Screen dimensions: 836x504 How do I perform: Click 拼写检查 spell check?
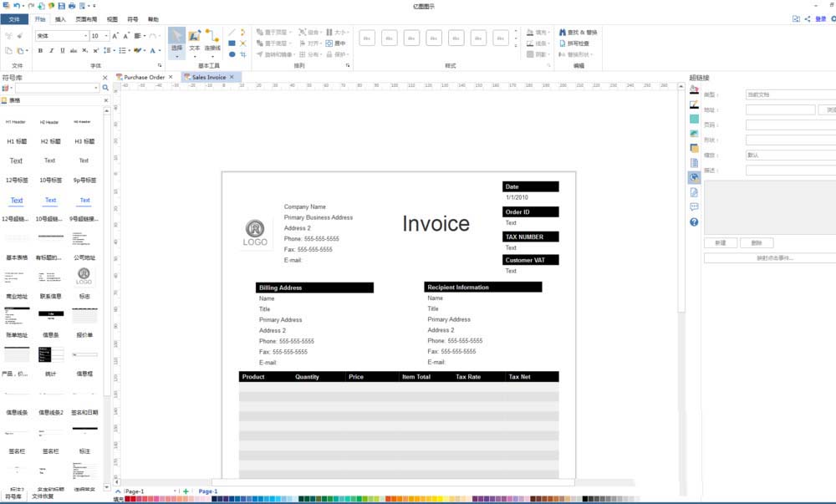click(x=574, y=43)
